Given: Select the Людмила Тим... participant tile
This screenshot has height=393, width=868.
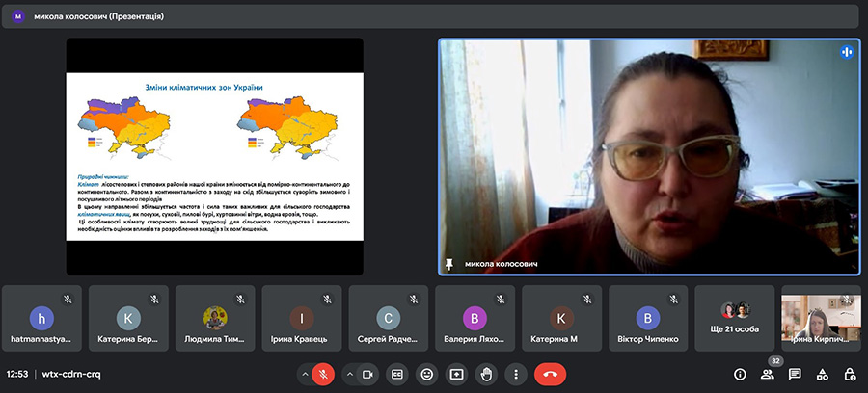Looking at the screenshot, I should [215, 319].
